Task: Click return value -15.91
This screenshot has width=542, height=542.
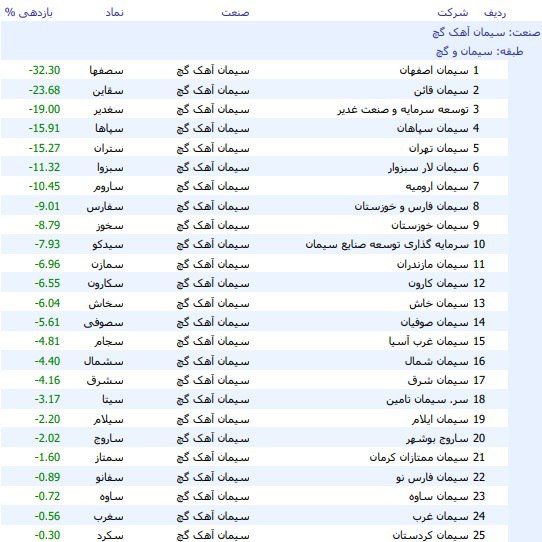Action: point(45,128)
